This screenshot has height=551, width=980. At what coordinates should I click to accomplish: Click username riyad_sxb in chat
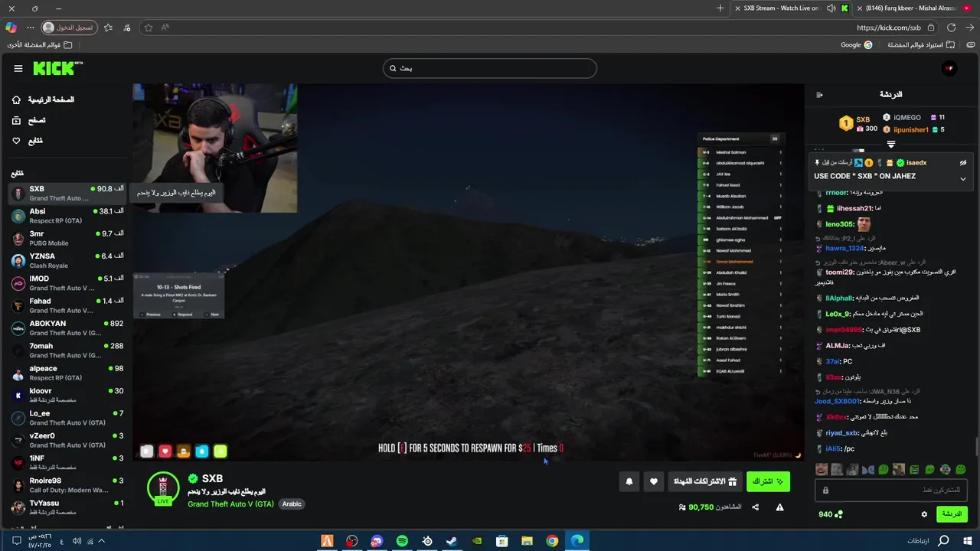841,432
